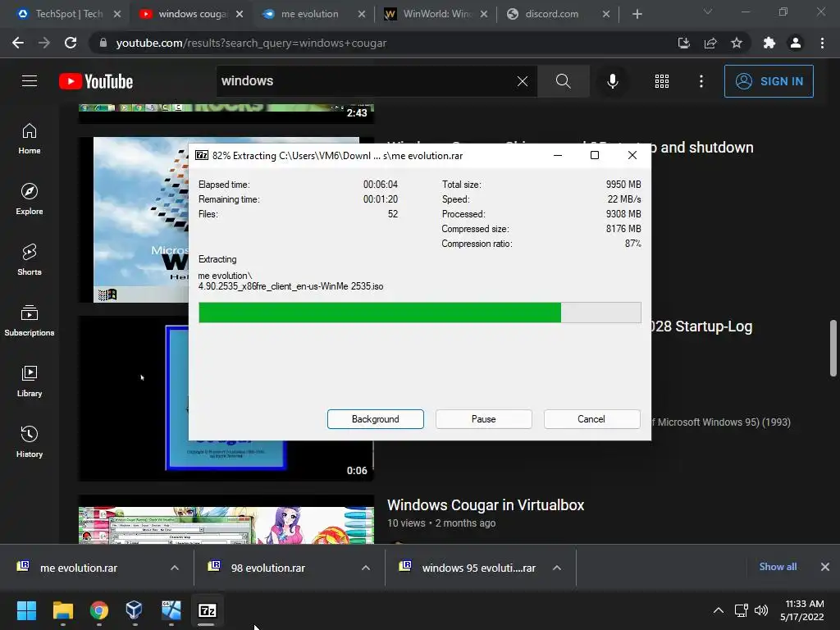Viewport: 840px width, 630px height.
Task: Open Subscriptions in the YouTube sidebar
Action: [30, 321]
